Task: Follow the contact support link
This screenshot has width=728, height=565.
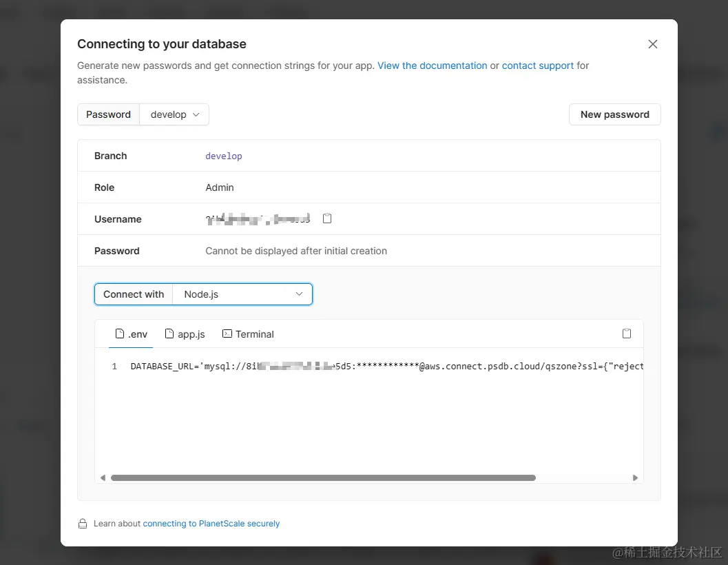Action: 537,65
